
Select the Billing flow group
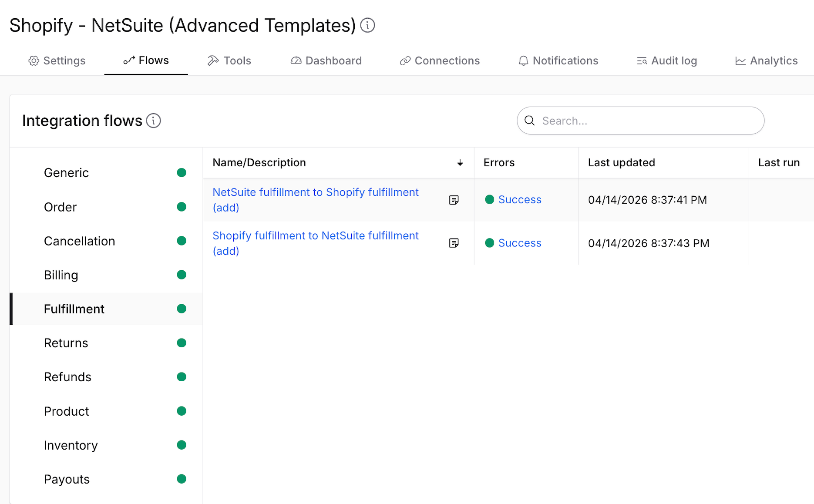click(106, 275)
